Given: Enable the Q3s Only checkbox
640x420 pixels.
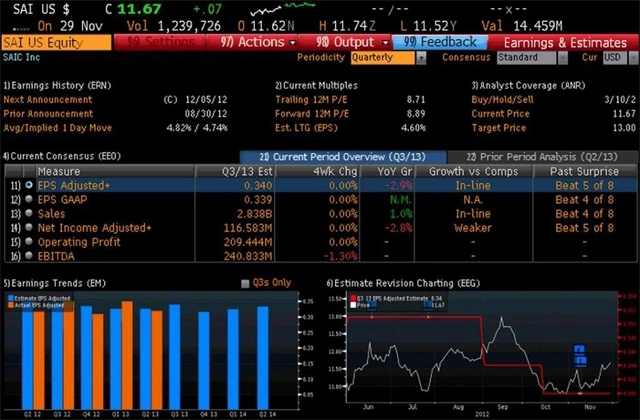Looking at the screenshot, I should coord(247,283).
